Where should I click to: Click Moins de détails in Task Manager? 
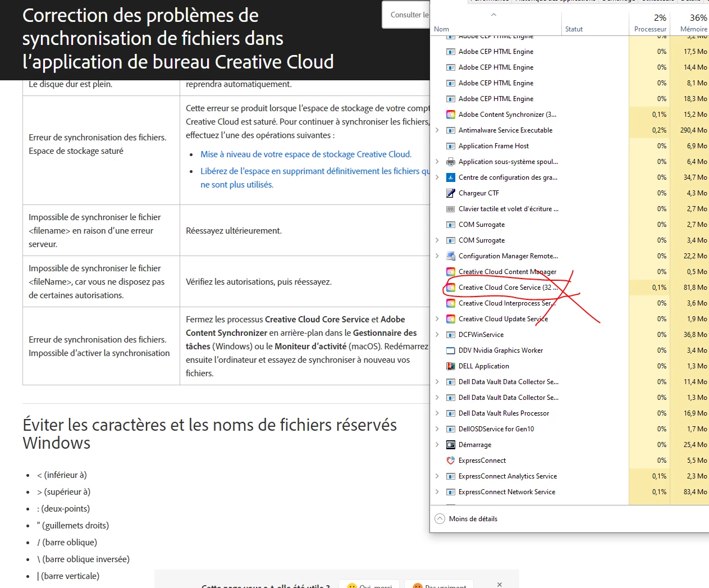[x=473, y=519]
